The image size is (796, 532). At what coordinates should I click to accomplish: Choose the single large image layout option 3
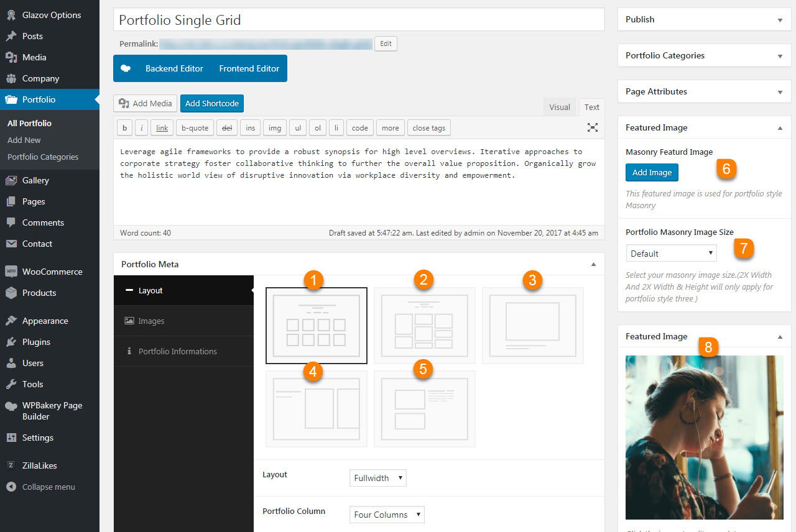532,325
